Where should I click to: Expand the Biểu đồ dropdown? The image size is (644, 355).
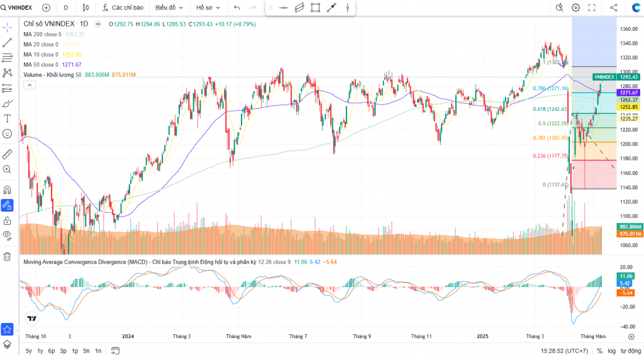coord(169,8)
